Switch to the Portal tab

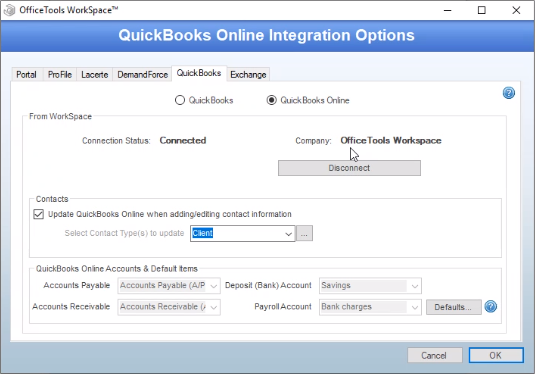coord(27,74)
